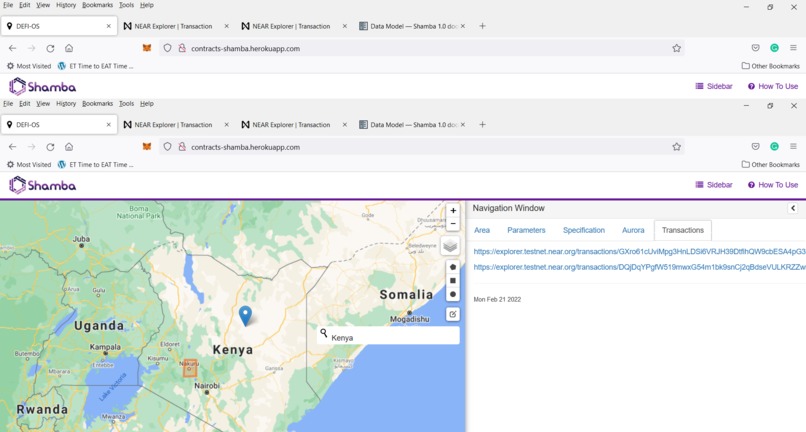Open the map layers control
The height and width of the screenshot is (432, 806).
(x=450, y=246)
